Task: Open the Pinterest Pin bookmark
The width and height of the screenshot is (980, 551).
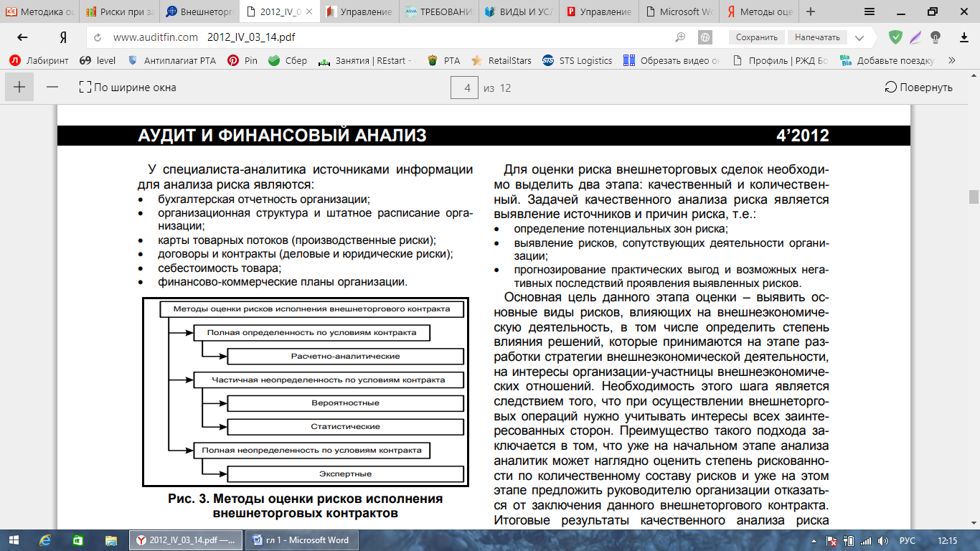Action: point(242,61)
